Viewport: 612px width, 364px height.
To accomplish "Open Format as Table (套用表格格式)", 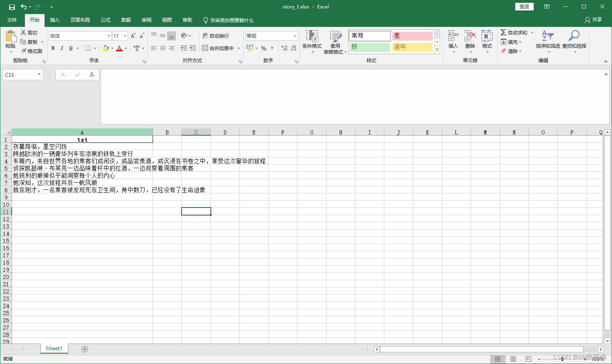I will tap(335, 42).
